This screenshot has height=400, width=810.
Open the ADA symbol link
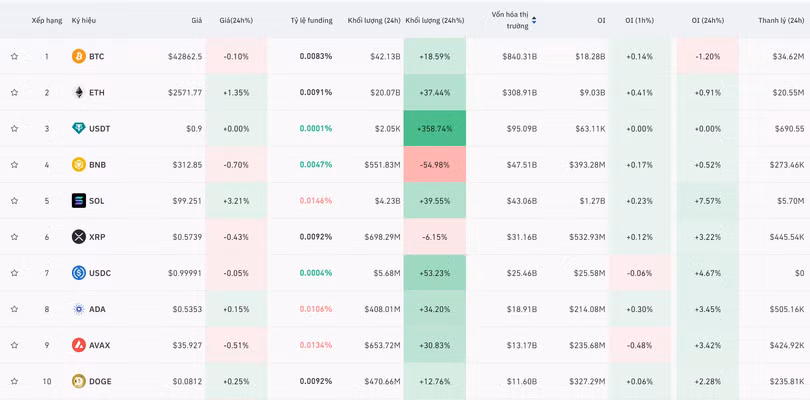pyautogui.click(x=97, y=309)
